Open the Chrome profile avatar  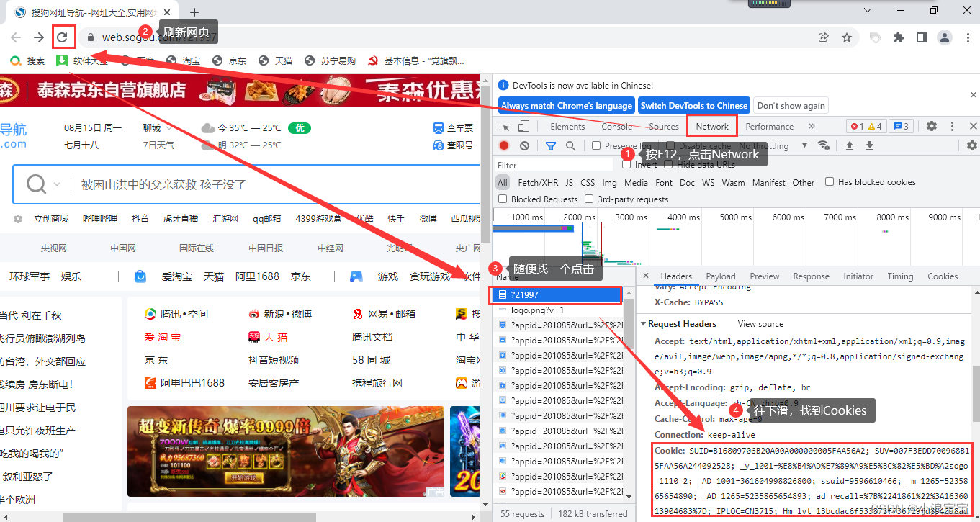(x=945, y=37)
